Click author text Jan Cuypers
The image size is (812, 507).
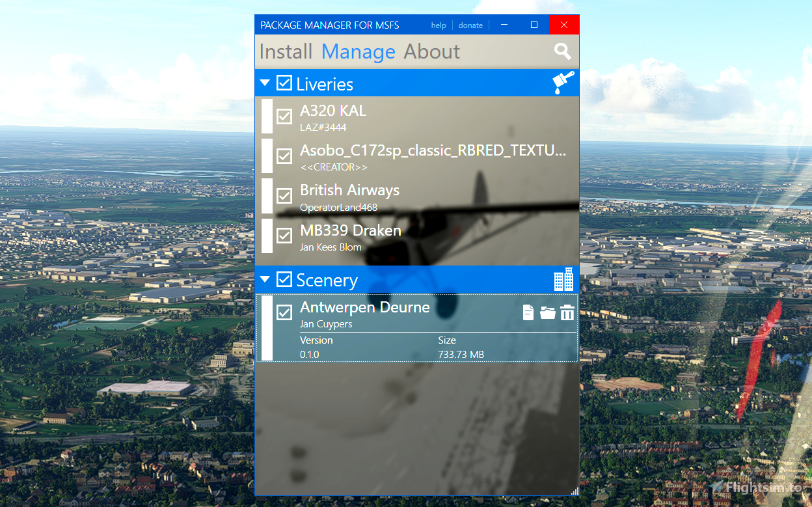pyautogui.click(x=326, y=324)
